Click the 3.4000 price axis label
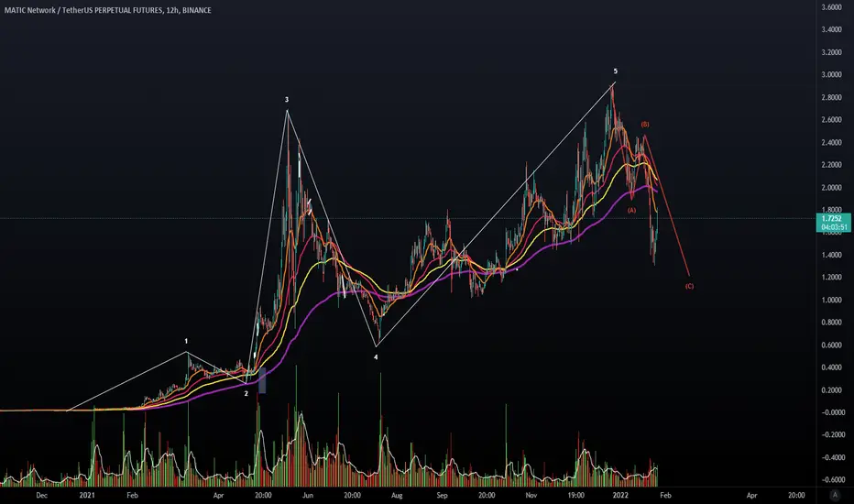Viewport: 854px width, 504px height. (831, 30)
